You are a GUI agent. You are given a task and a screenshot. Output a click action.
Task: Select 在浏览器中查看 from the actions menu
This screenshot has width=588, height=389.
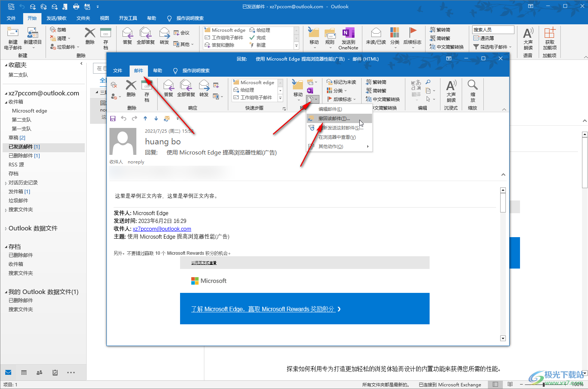click(x=339, y=137)
